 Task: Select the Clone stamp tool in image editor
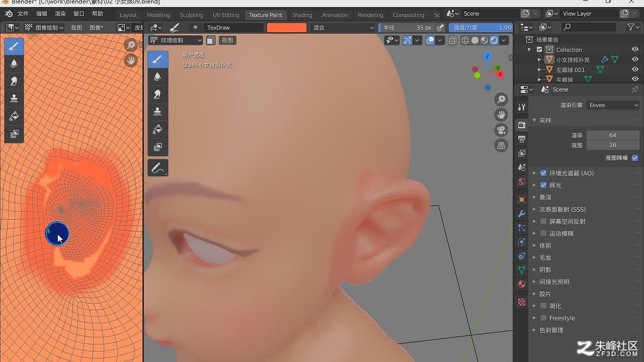[x=14, y=99]
